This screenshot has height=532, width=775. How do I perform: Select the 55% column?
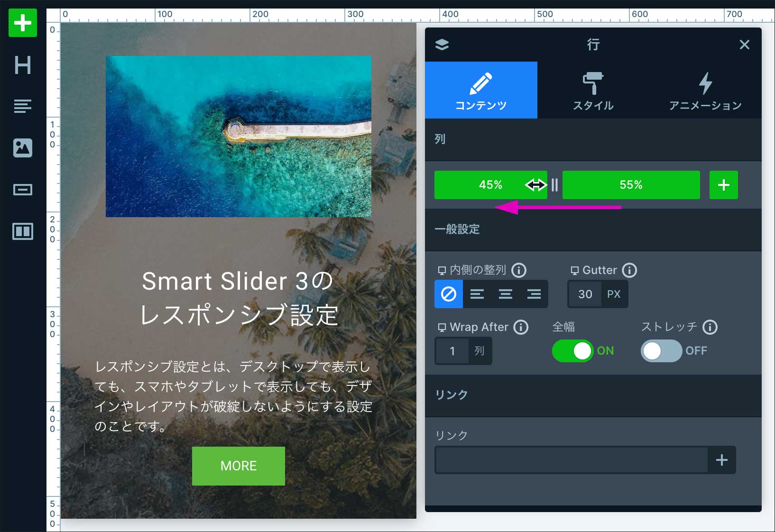point(631,185)
